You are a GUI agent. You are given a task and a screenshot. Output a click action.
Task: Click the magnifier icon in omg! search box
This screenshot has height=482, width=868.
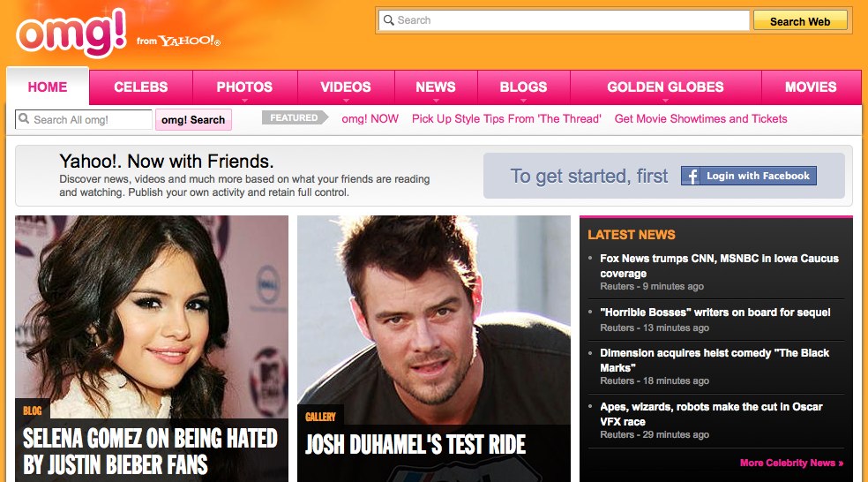coord(25,119)
